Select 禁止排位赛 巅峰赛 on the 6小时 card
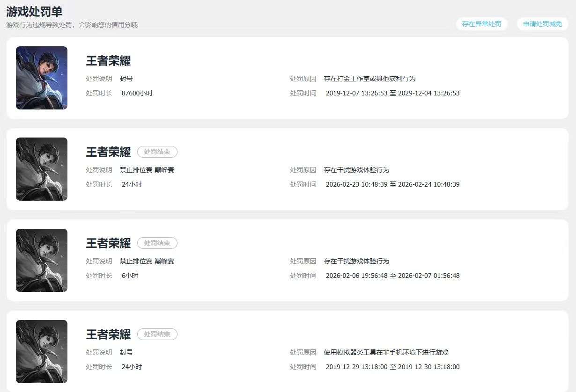576x392 pixels. (x=147, y=261)
